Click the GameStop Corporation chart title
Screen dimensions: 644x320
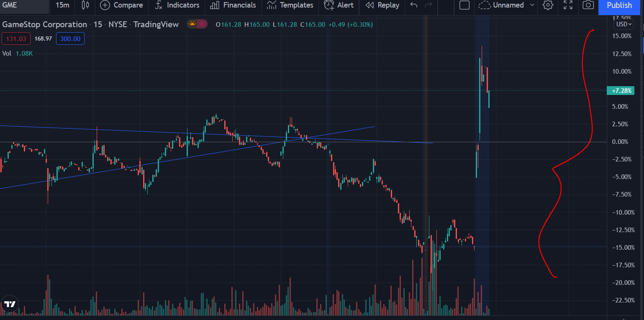45,25
